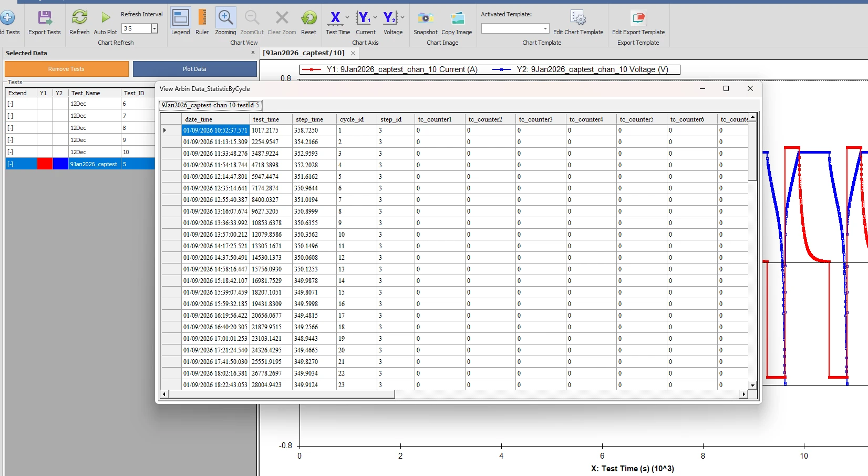Click the red Y1 color swatch for 9Jan2026_captest

44,164
